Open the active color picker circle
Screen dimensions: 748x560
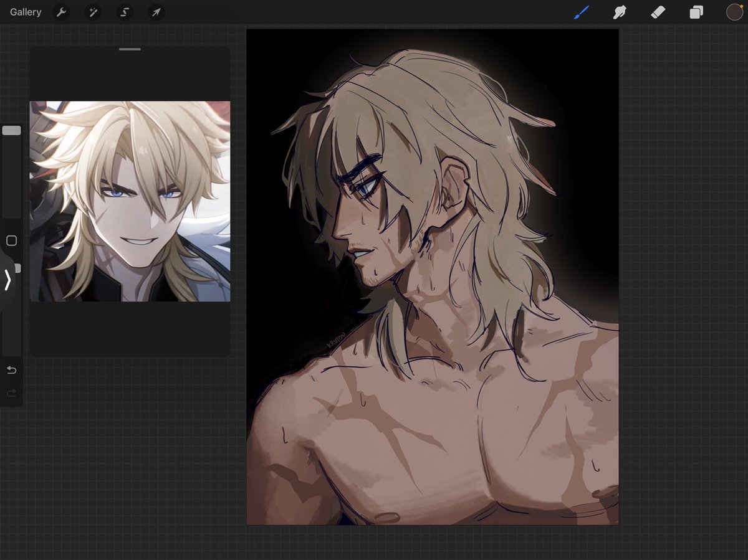pyautogui.click(x=734, y=12)
